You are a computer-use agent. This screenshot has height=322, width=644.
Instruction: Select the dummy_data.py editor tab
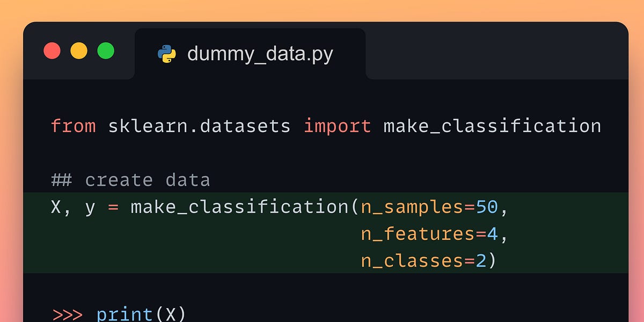(250, 53)
